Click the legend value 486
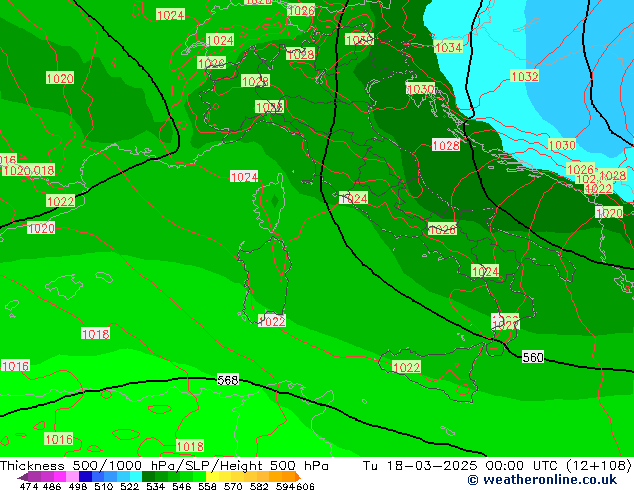Screen dimensions: 634x490 point(52,486)
